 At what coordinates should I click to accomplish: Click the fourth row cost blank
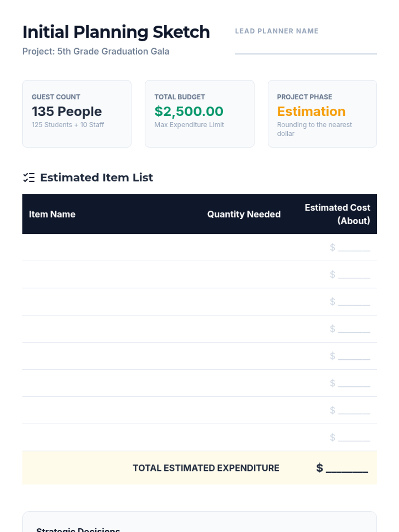click(x=354, y=329)
